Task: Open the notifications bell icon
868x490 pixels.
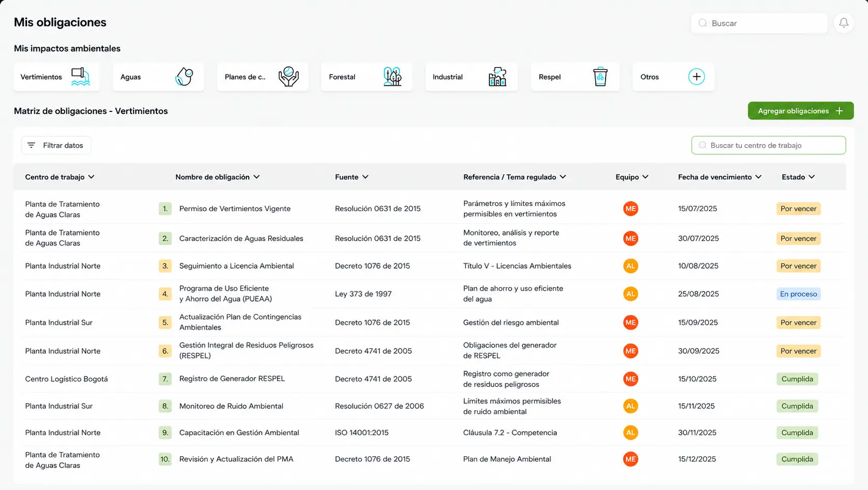Action: coord(844,23)
